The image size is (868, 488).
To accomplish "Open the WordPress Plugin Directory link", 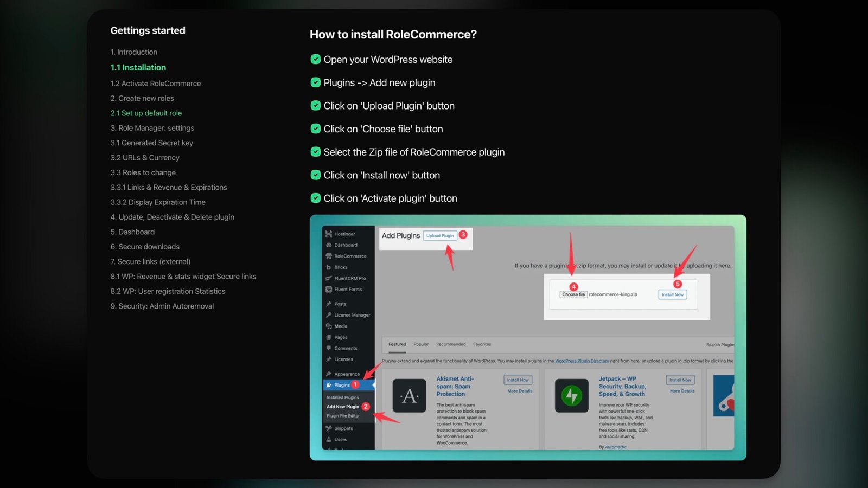I will coord(582,361).
